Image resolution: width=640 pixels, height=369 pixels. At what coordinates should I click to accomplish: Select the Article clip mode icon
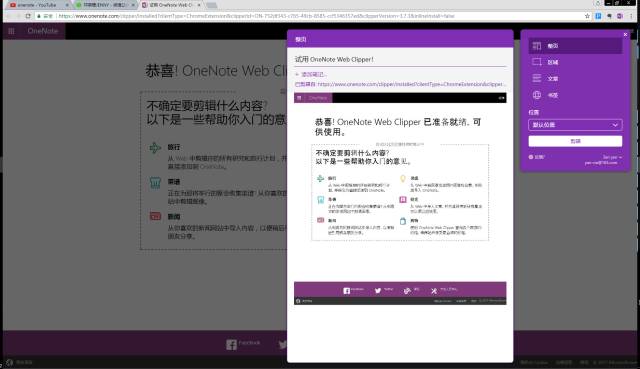coord(537,78)
